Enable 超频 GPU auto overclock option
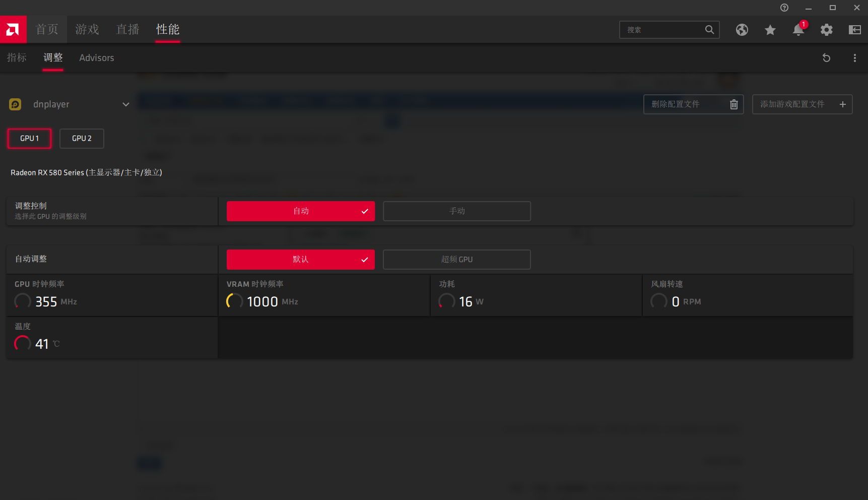Viewport: 868px width, 500px height. click(456, 260)
